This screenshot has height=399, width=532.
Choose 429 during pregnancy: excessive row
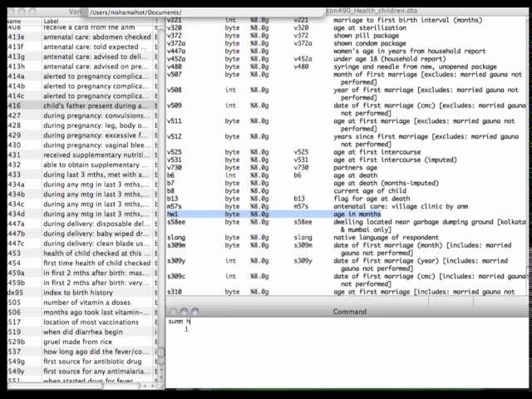point(82,135)
